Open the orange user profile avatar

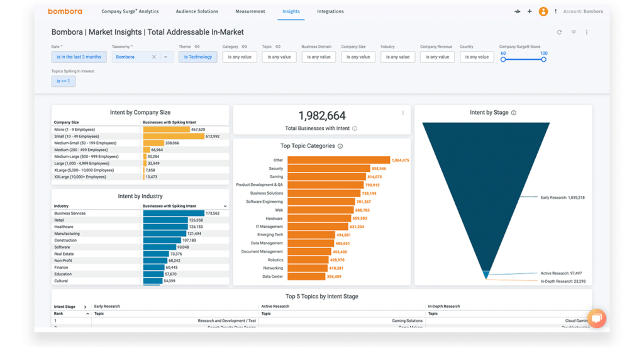click(543, 11)
